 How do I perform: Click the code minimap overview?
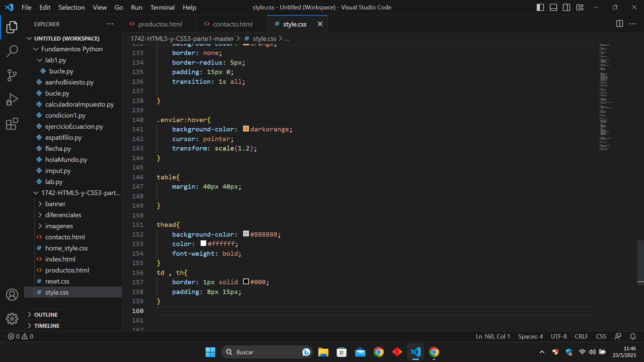pos(605,97)
